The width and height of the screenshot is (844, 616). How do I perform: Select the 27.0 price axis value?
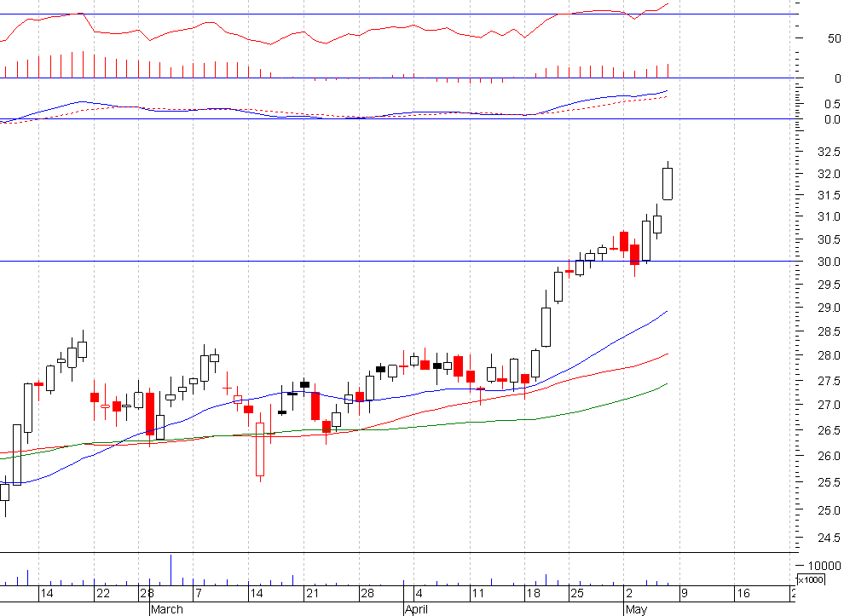coord(829,405)
